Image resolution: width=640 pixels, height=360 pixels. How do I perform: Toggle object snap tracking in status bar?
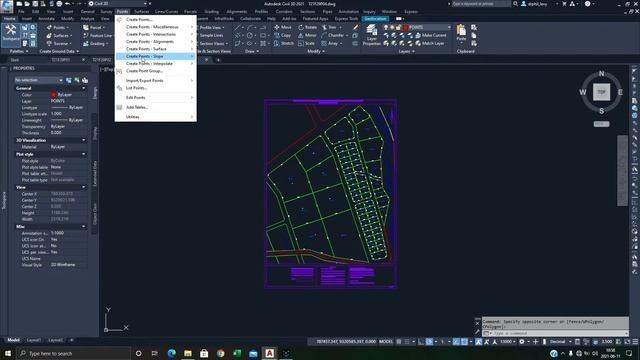coord(456,342)
